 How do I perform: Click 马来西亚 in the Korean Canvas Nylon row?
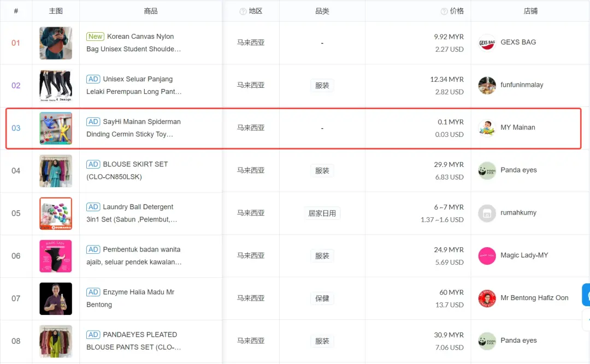tap(251, 43)
